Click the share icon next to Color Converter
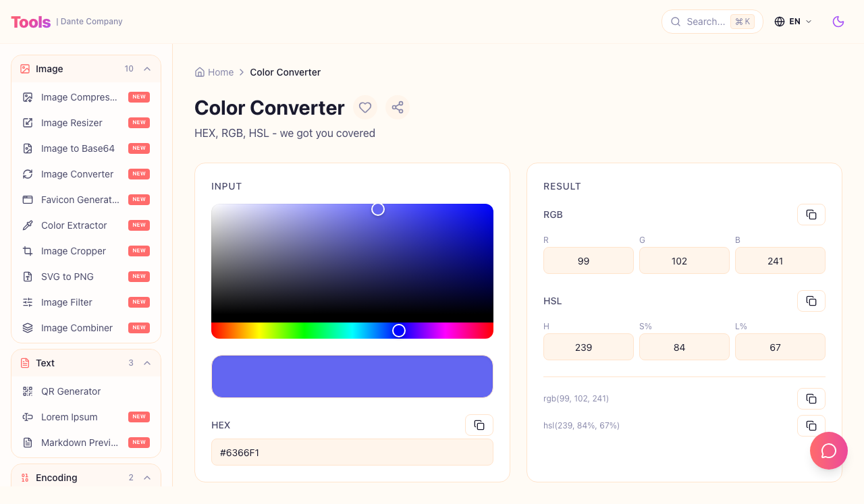Image resolution: width=864 pixels, height=504 pixels. (x=398, y=107)
